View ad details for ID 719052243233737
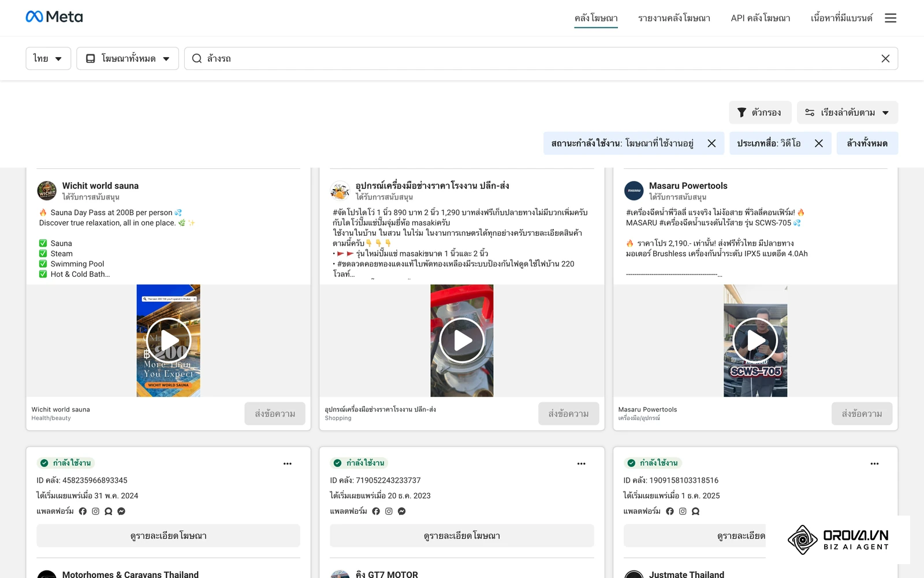Screen dimensions: 924x578 pos(462,536)
